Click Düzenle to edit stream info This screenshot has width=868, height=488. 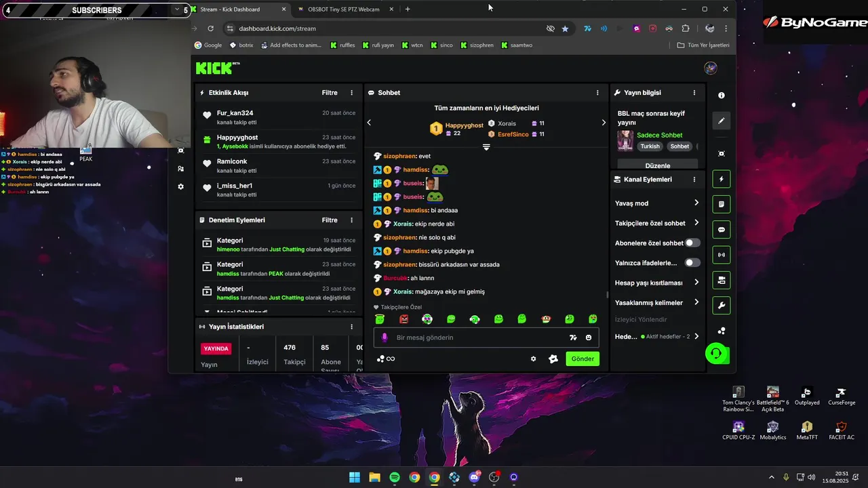pos(657,165)
